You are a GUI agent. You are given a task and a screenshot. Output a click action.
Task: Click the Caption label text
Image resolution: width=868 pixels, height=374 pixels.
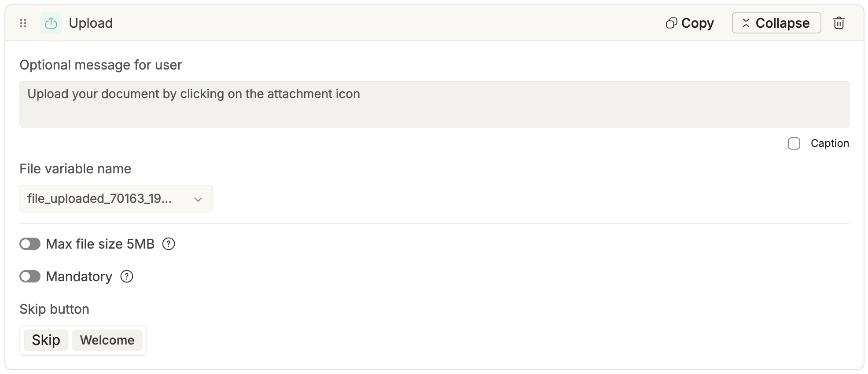click(829, 143)
